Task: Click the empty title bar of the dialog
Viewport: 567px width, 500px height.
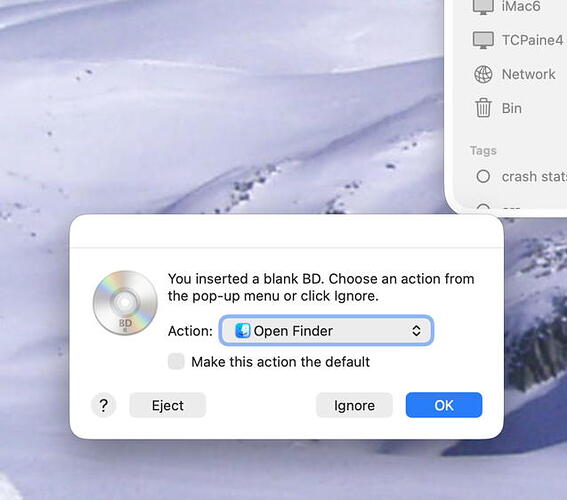Action: point(286,231)
